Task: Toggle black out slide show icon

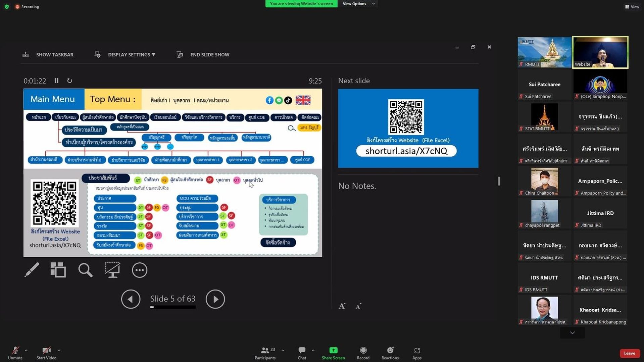Action: point(112,270)
